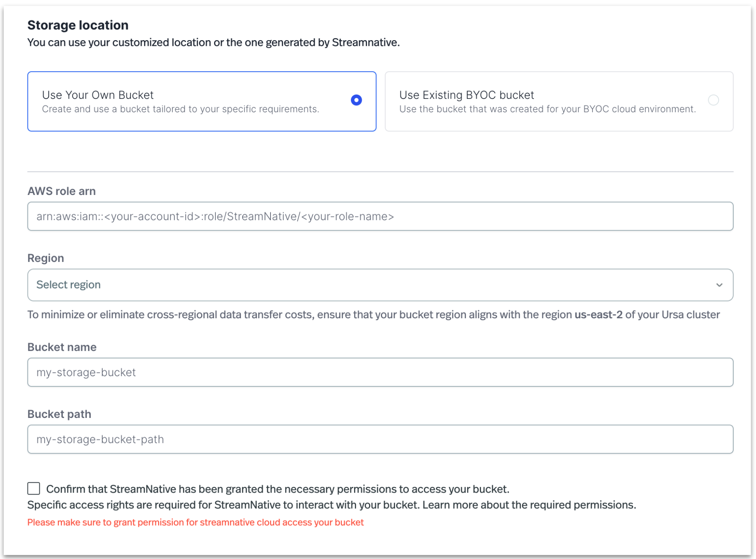Image resolution: width=756 pixels, height=559 pixels.
Task: Select the Use Your Own Bucket radio button circle
Action: 356,100
